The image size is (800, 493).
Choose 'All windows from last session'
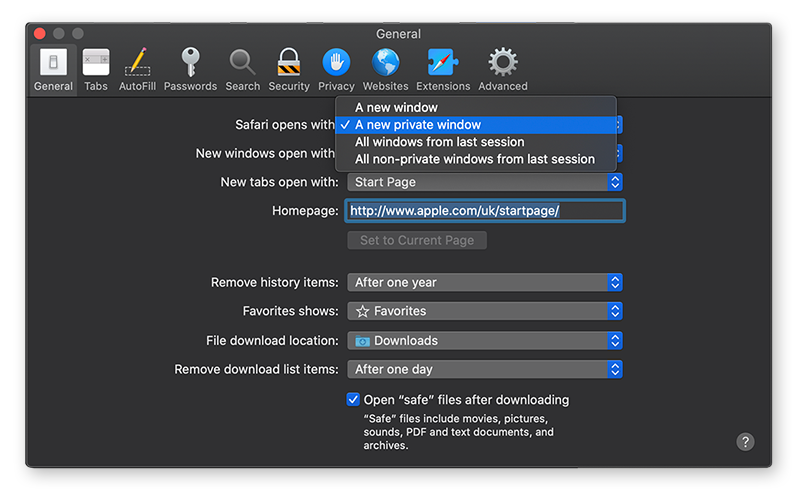pyautogui.click(x=476, y=142)
